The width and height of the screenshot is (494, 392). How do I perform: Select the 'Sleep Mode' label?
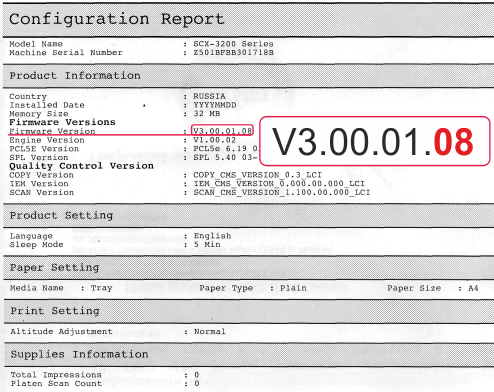(x=36, y=245)
